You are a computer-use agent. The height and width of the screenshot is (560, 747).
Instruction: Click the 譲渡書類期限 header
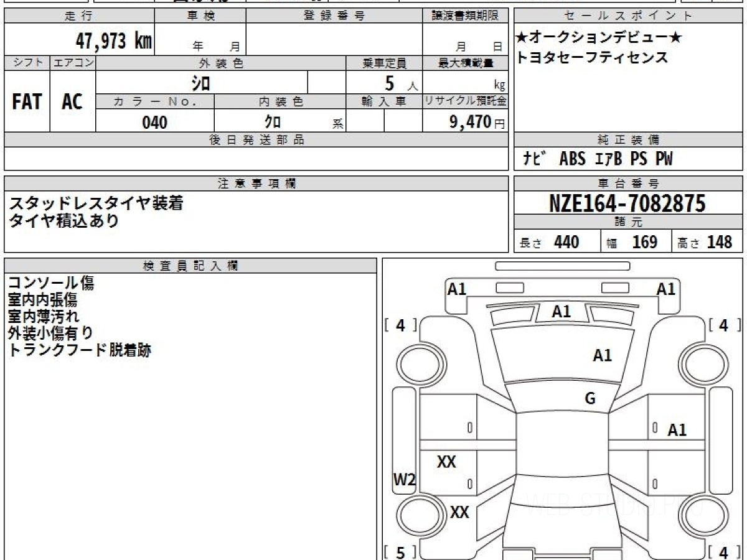coord(465,16)
